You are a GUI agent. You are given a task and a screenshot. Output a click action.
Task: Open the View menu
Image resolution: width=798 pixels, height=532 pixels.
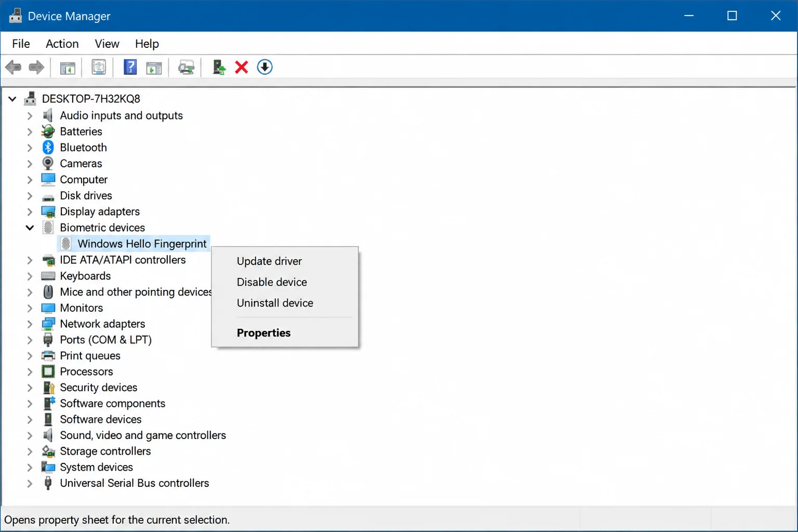click(107, 44)
